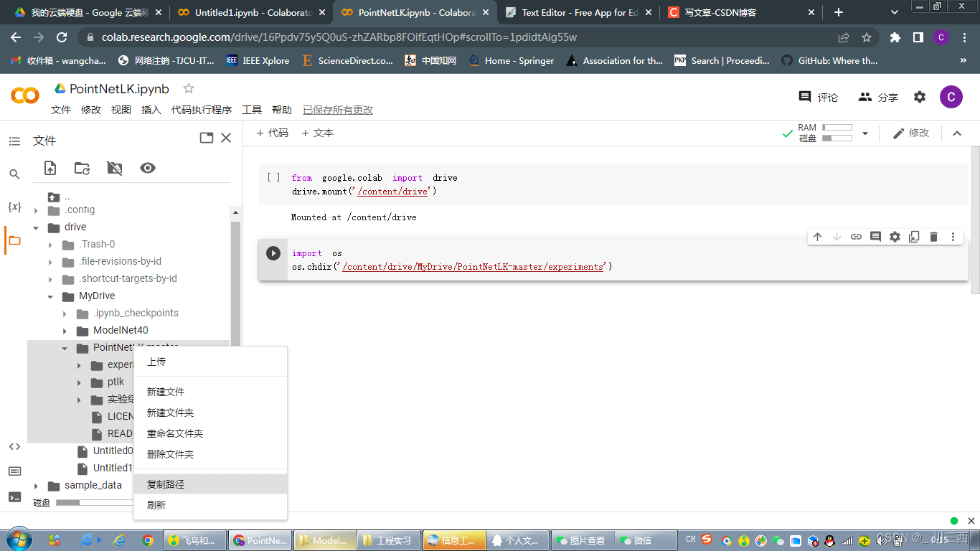Screen dimensions: 980x551
Task: Click the unmount Drive icon
Action: [115, 168]
